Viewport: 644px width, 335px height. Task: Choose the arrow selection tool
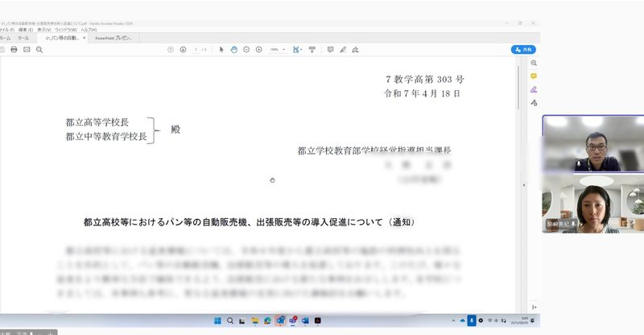click(221, 49)
